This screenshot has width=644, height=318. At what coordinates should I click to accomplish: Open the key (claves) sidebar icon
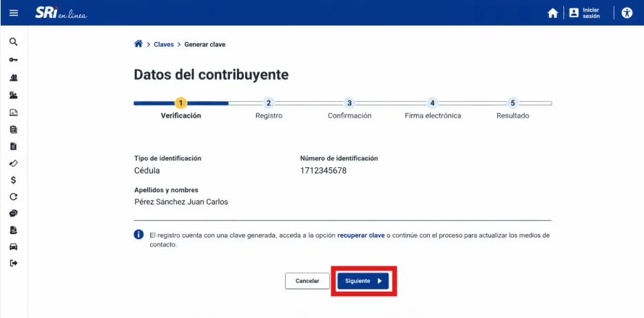(14, 60)
